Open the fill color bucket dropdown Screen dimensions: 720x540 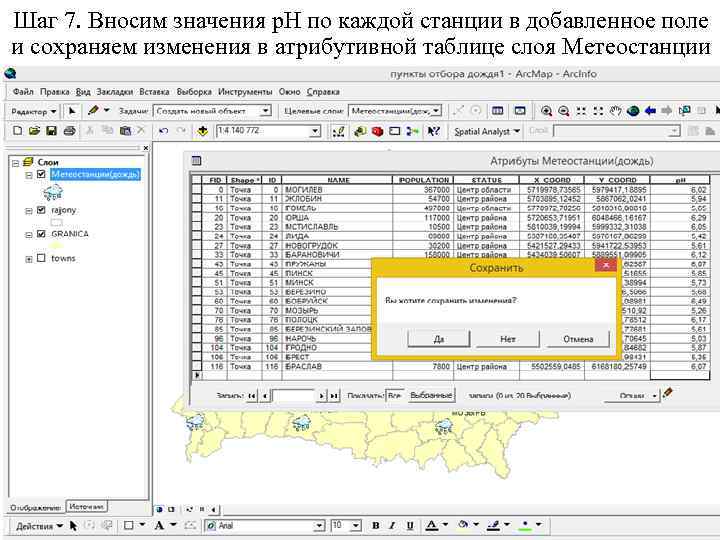coord(476,524)
